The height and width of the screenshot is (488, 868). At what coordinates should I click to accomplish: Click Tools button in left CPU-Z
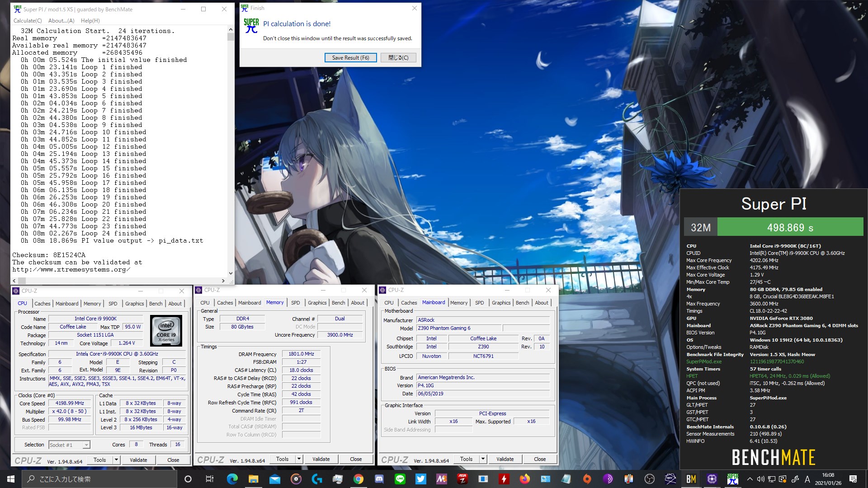(x=99, y=460)
